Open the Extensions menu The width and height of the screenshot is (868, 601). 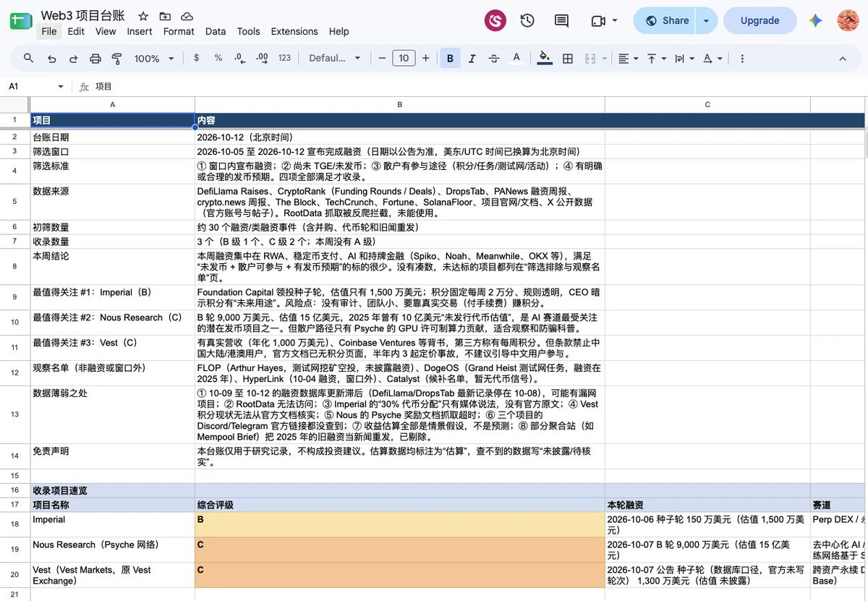pos(294,31)
